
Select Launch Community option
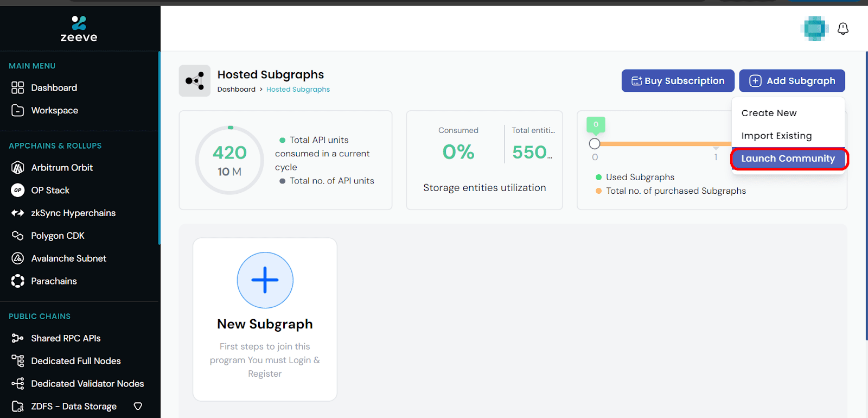tap(788, 159)
